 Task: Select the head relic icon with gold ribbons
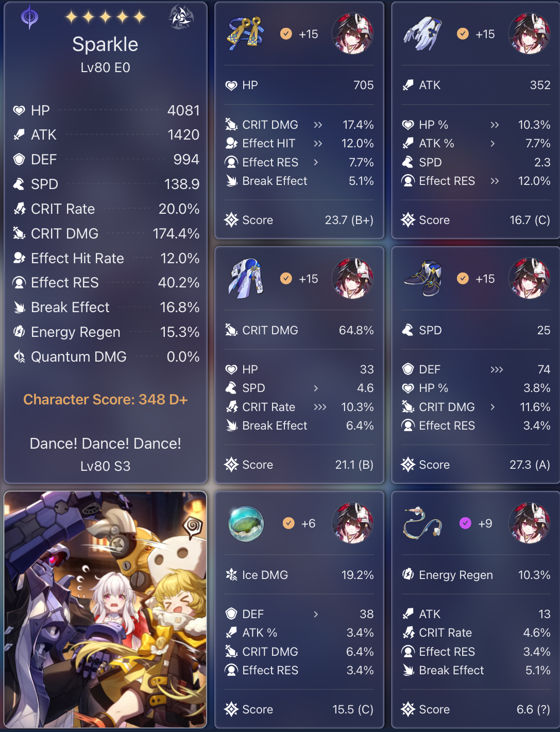tap(245, 34)
